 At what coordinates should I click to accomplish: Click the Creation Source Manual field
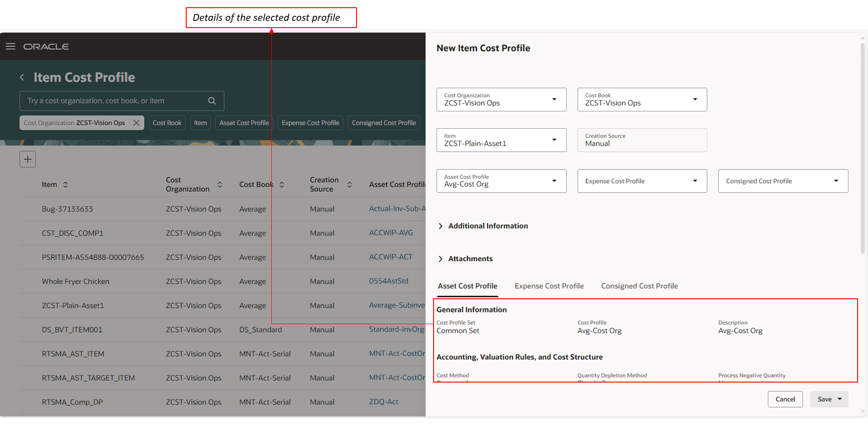(642, 140)
